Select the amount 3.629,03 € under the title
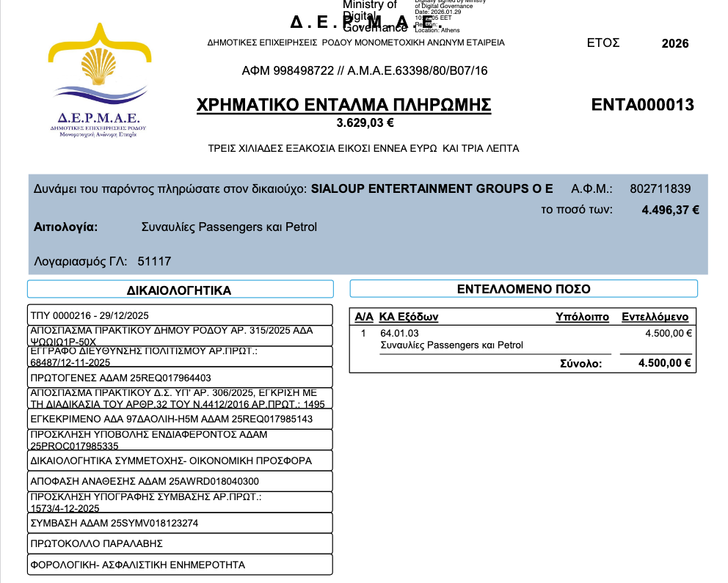Image resolution: width=728 pixels, height=583 pixels. pos(365,123)
